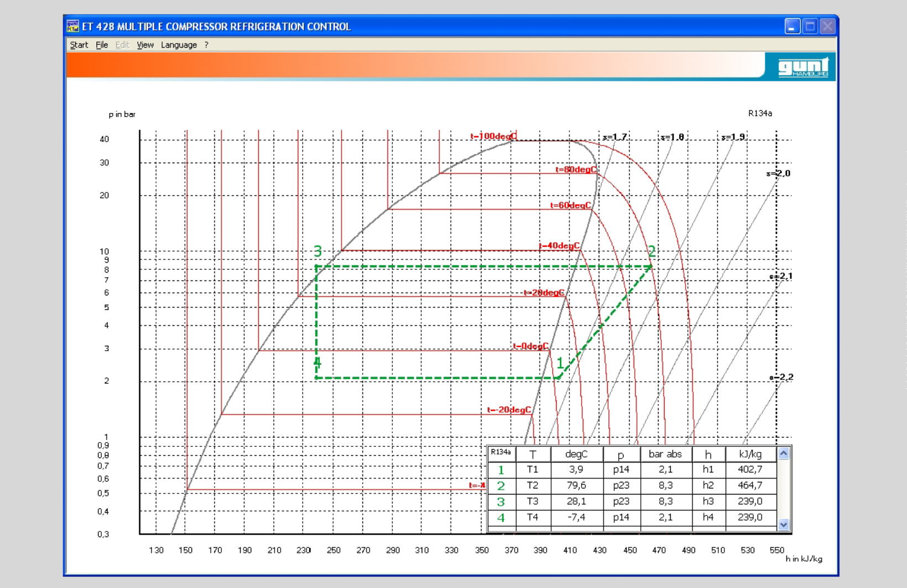This screenshot has height=588, width=907.
Task: Minimize the ET 428 window
Action: [x=792, y=26]
